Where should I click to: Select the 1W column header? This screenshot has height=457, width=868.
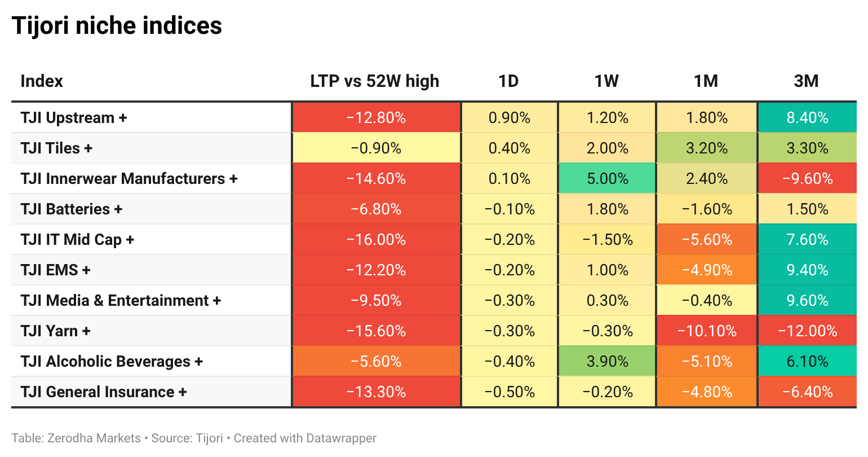[606, 81]
